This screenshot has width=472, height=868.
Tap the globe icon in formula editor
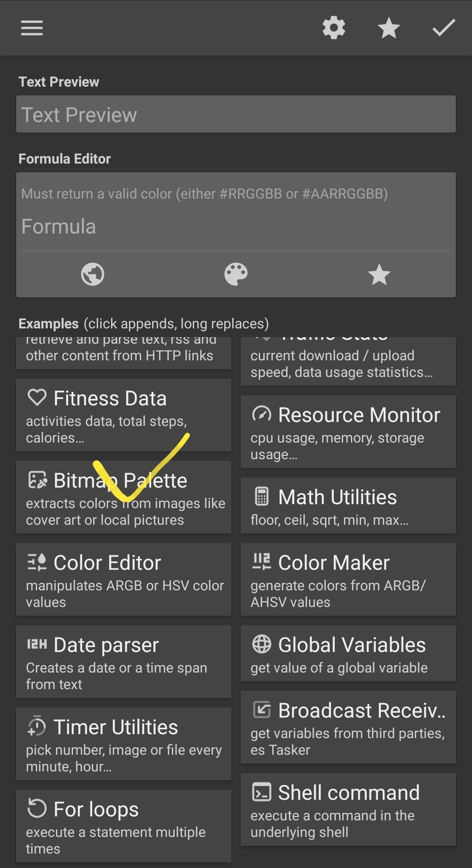(x=93, y=274)
